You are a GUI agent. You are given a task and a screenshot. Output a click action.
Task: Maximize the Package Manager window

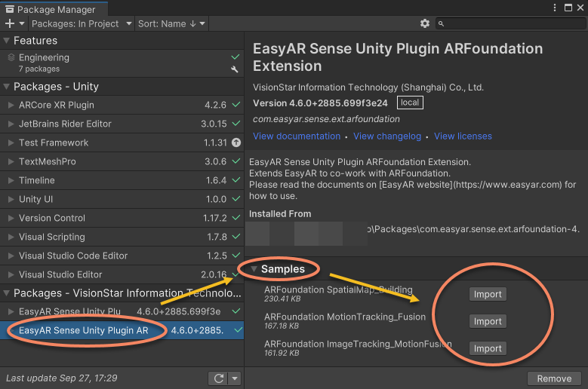click(568, 8)
